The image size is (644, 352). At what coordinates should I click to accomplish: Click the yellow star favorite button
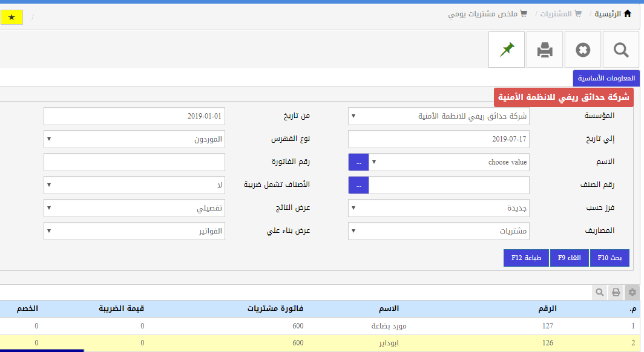[11, 17]
